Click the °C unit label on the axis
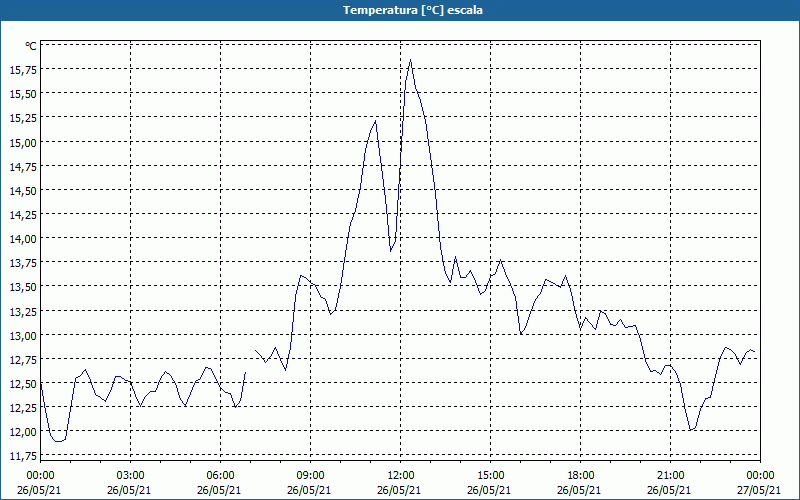The width and height of the screenshot is (800, 500). [x=31, y=46]
